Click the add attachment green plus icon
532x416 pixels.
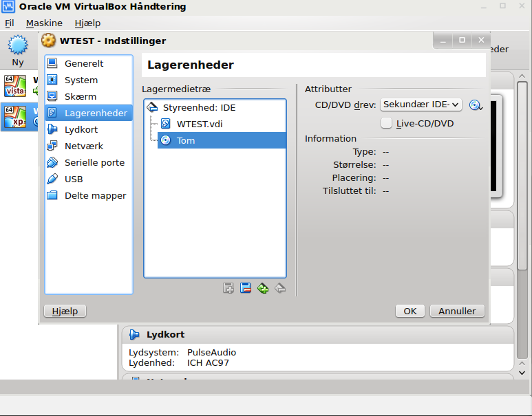[x=263, y=288]
